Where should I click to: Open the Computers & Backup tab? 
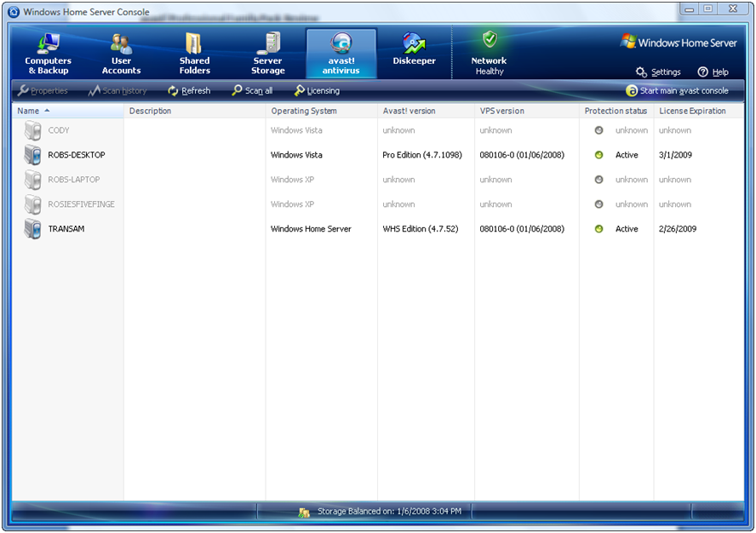click(x=49, y=54)
